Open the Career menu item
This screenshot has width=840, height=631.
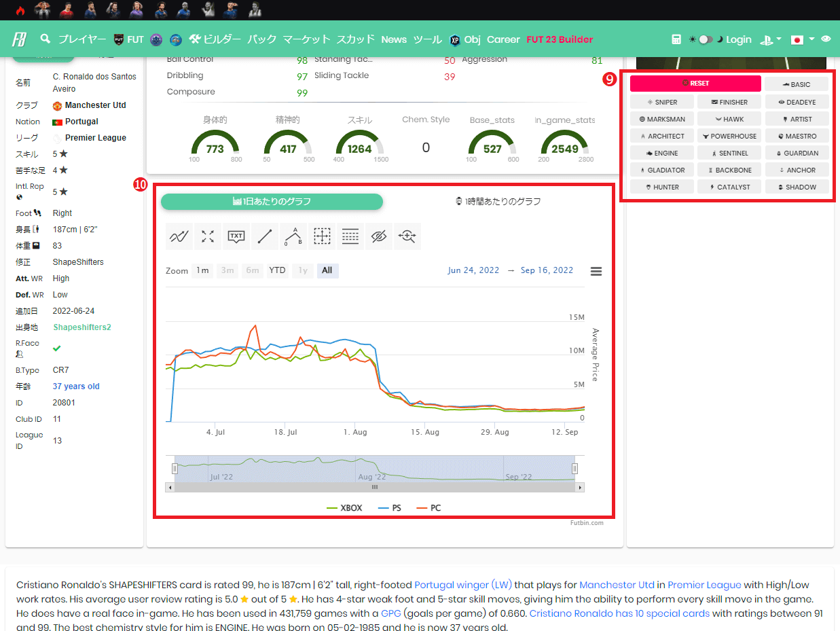point(503,39)
